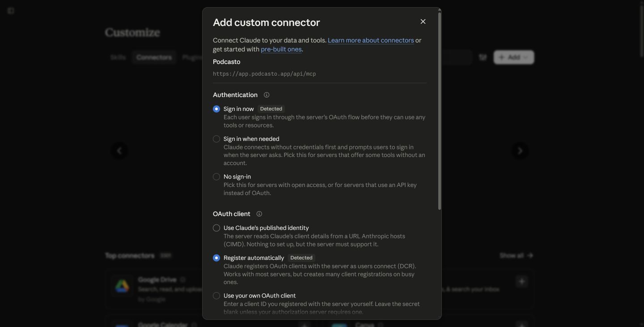
Task: Go to next carousel slide arrow
Action: click(x=520, y=151)
